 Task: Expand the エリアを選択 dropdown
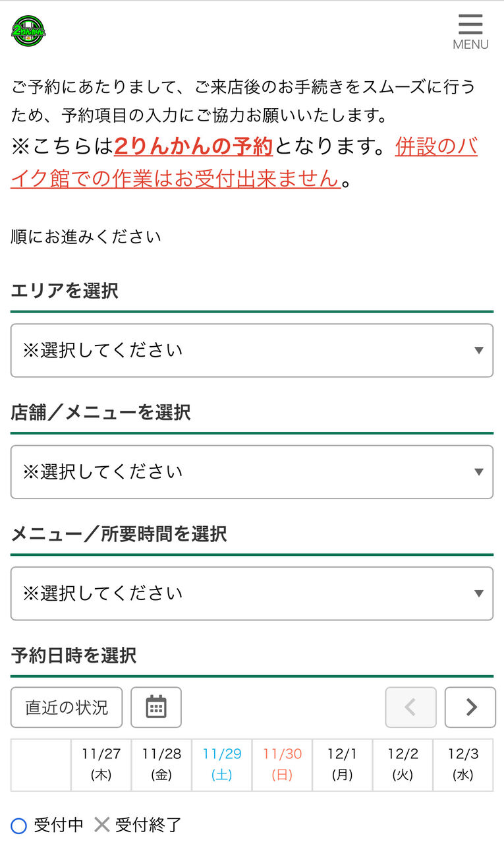(252, 350)
